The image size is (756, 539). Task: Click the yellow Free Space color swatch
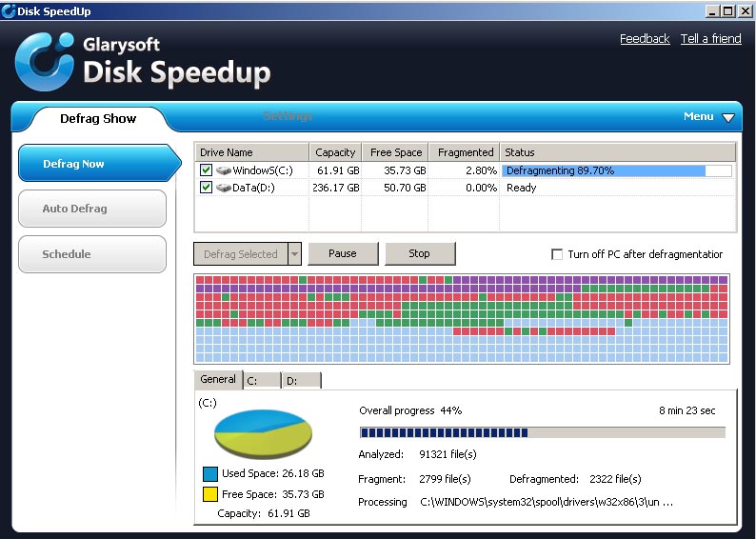point(210,494)
